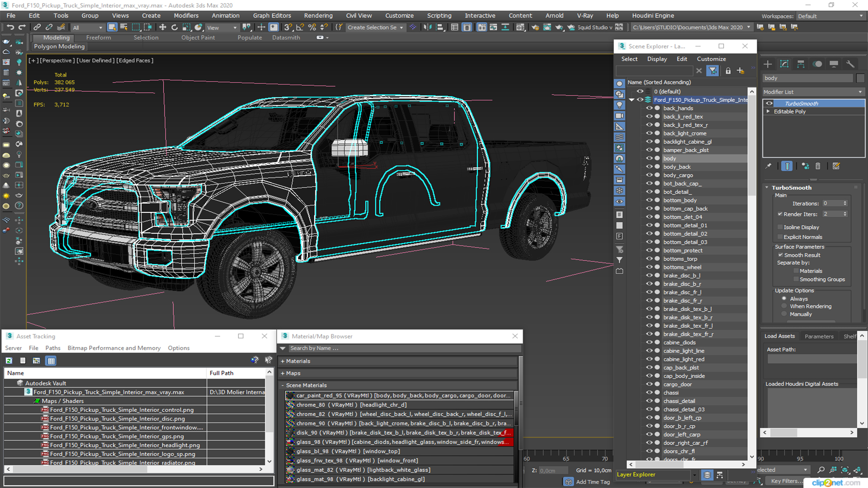This screenshot has width=868, height=488.
Task: Open the Modifier List dropdown
Action: [x=813, y=92]
